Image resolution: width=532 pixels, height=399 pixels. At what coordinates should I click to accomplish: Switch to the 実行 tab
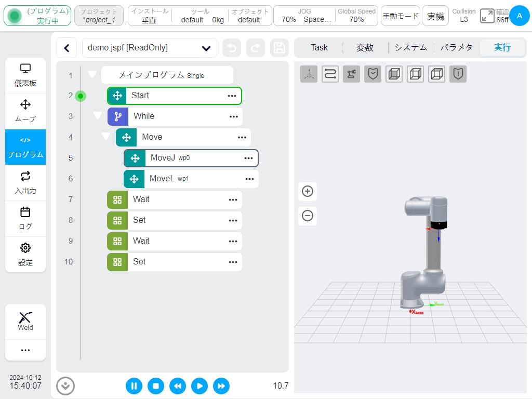pyautogui.click(x=502, y=47)
